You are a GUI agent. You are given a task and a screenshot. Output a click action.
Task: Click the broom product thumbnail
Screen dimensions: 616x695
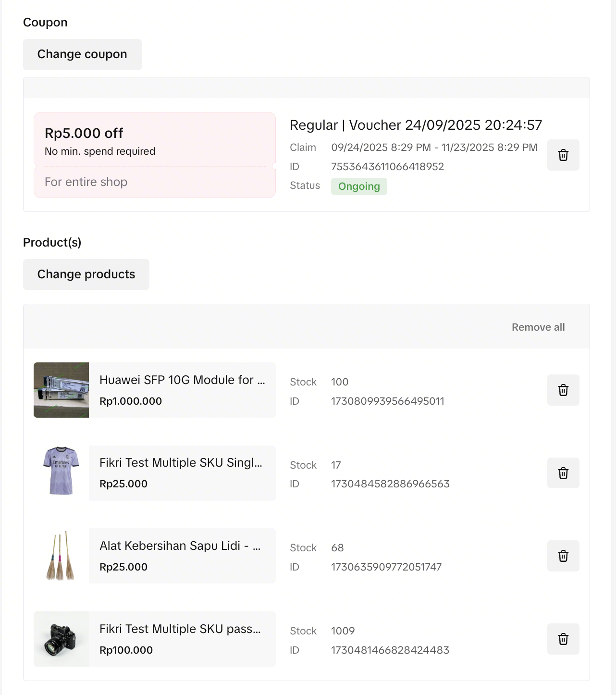coord(61,556)
